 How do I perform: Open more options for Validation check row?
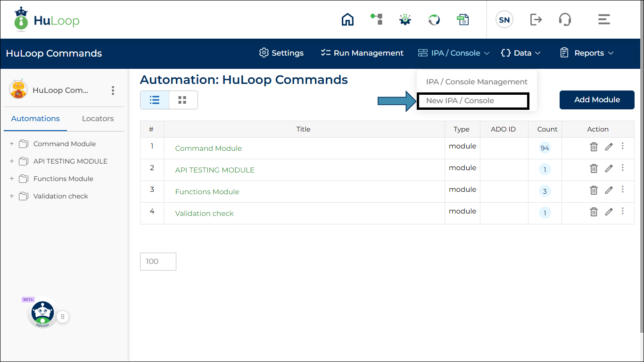pos(622,211)
